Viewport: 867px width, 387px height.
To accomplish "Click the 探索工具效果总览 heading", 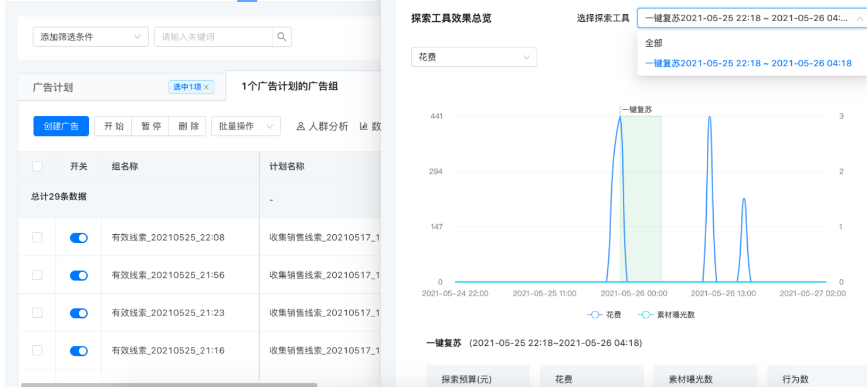I will [x=451, y=18].
